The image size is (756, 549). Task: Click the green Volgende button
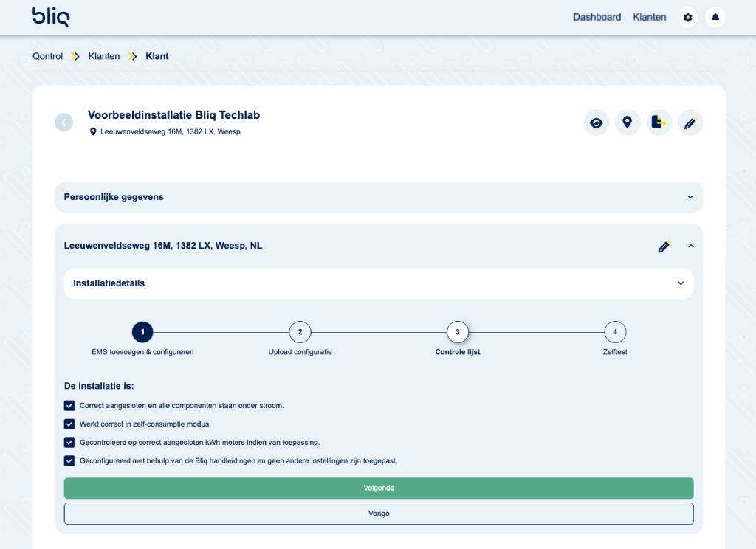click(x=378, y=488)
